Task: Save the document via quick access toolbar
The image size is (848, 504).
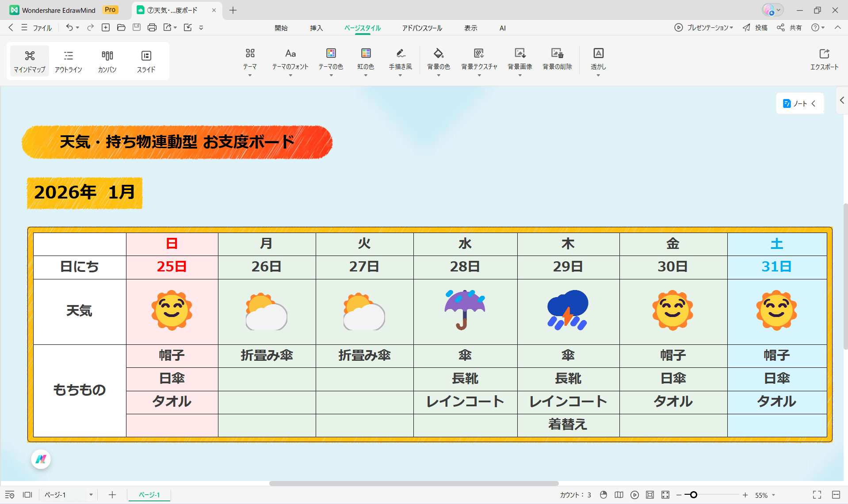Action: point(137,27)
